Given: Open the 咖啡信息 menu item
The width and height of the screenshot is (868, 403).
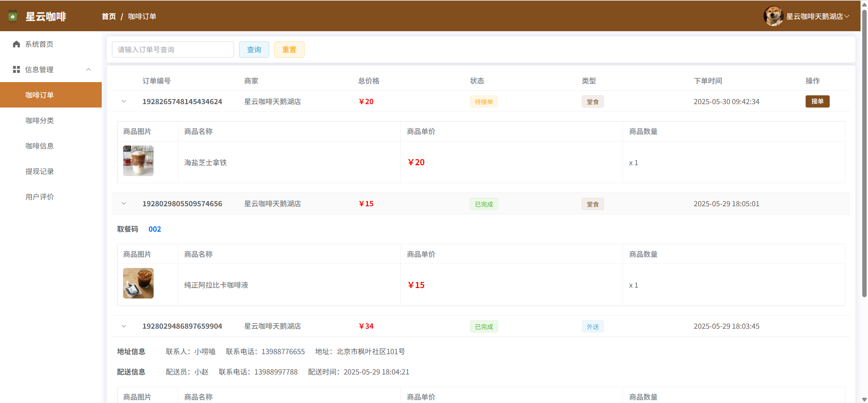Looking at the screenshot, I should click(x=40, y=146).
